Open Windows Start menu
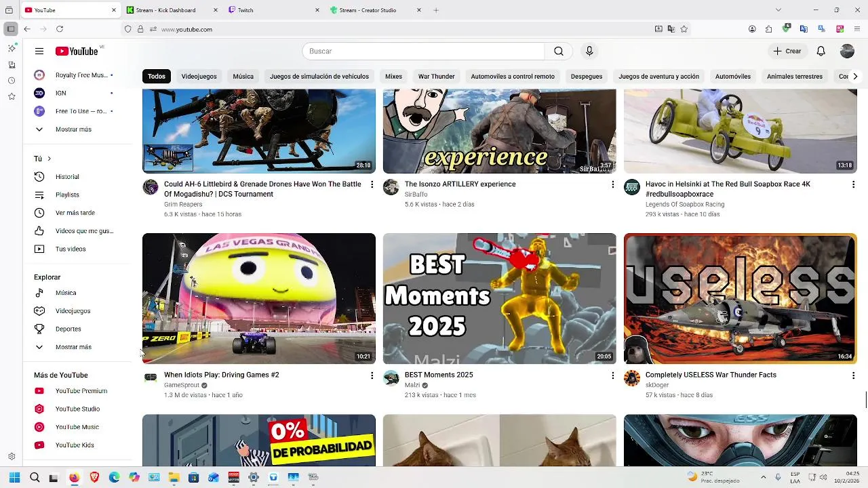Screen dimensions: 868x488 [14, 477]
